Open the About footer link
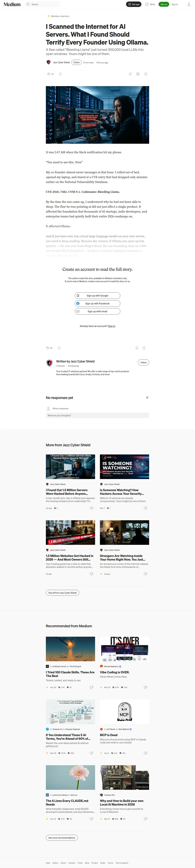The width and height of the screenshot is (195, 868). (x=63, y=863)
